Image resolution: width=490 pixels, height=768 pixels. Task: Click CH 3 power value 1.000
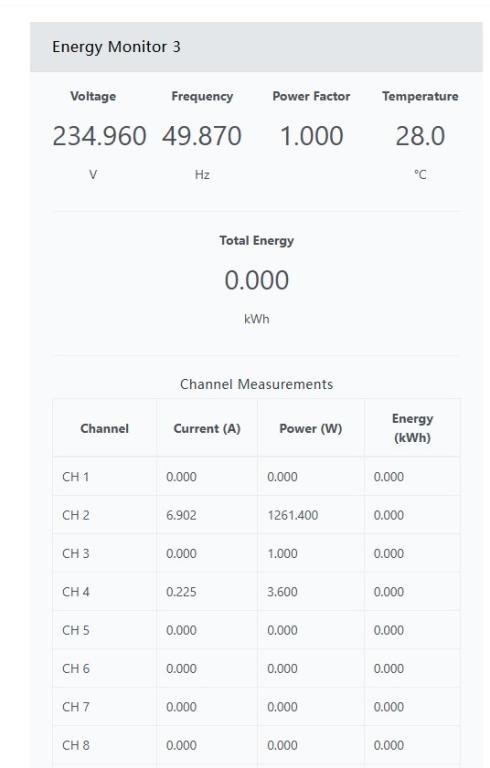pos(282,553)
